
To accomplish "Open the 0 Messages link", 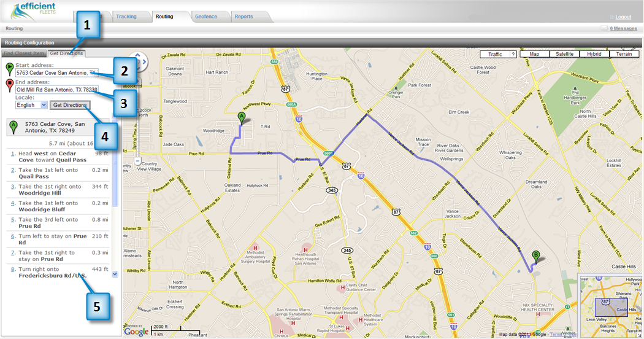I will tap(623, 28).
